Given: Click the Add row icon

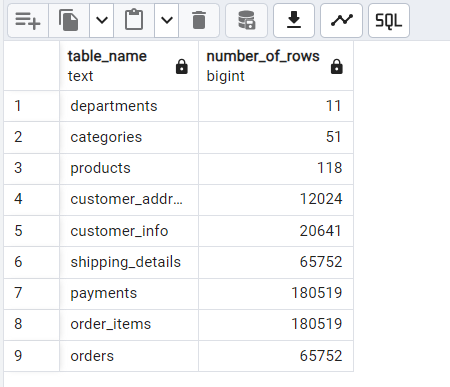Looking at the screenshot, I should tap(28, 21).
